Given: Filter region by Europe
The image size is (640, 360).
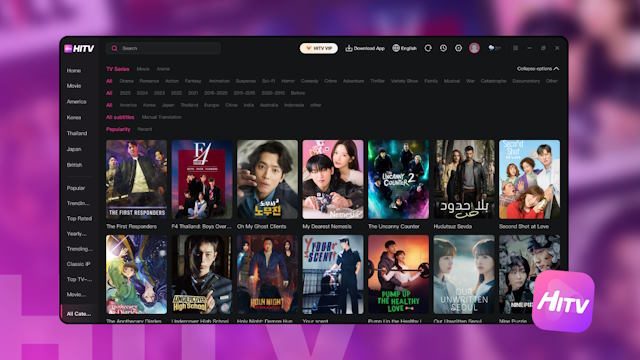Looking at the screenshot, I should click(211, 105).
